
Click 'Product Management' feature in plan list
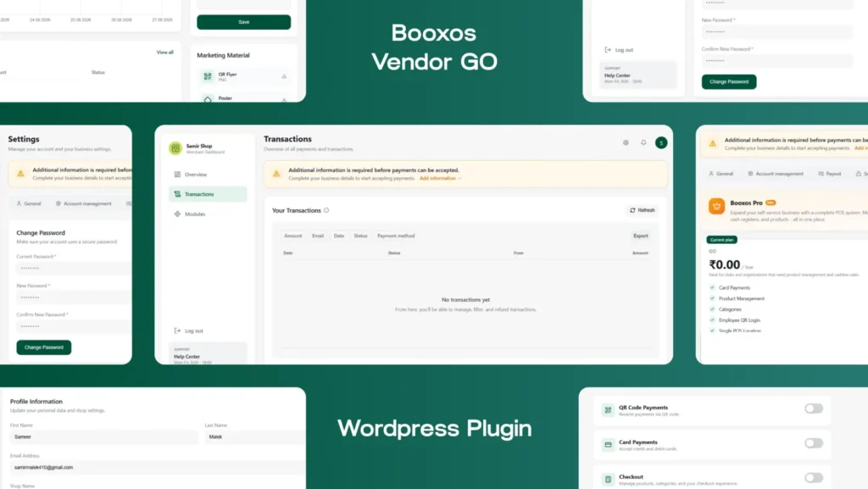click(x=741, y=298)
